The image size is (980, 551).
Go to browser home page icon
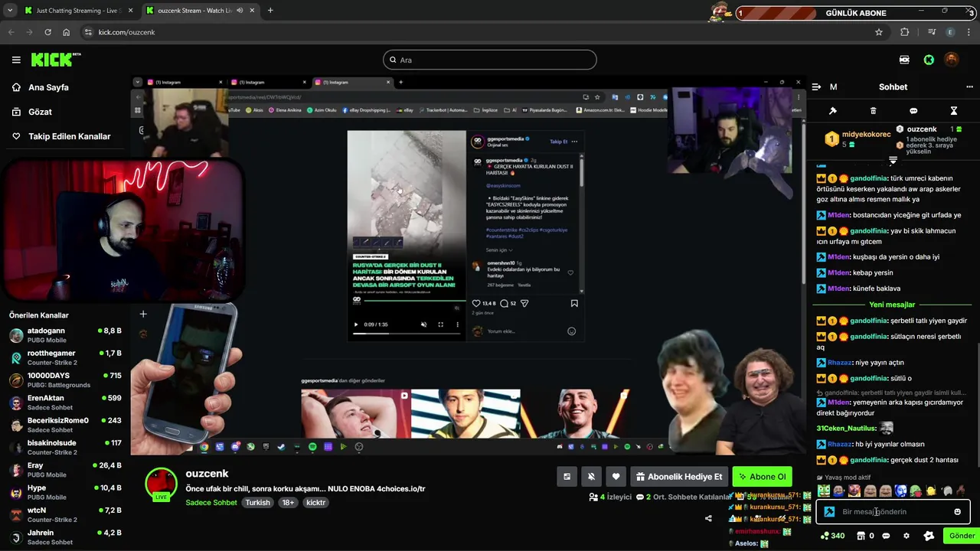point(66,32)
